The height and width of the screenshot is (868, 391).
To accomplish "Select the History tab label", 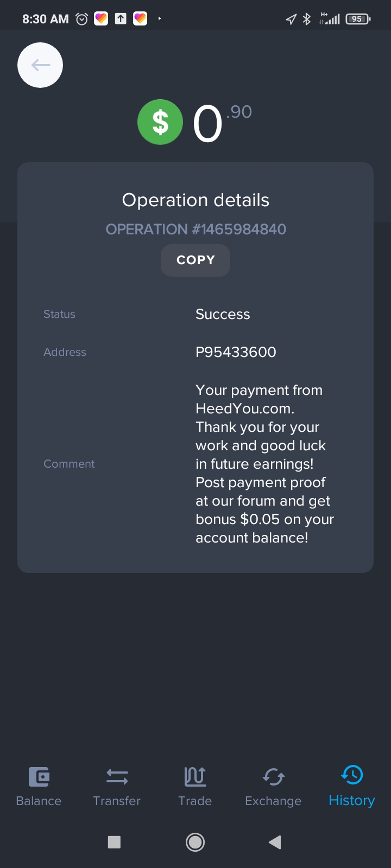I will click(x=352, y=801).
